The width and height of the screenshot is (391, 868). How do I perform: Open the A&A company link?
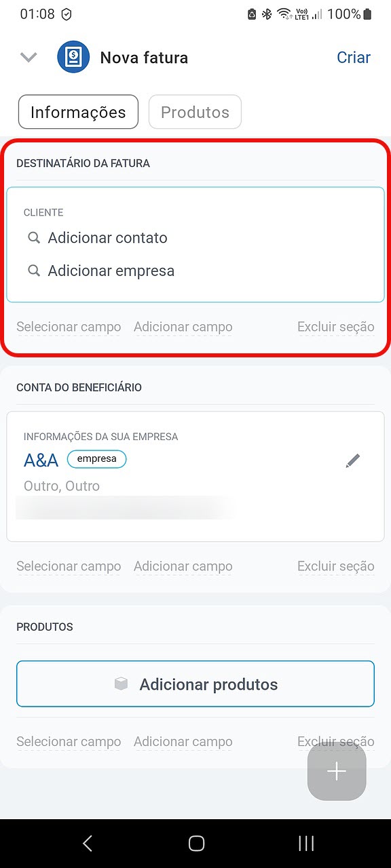(x=41, y=460)
